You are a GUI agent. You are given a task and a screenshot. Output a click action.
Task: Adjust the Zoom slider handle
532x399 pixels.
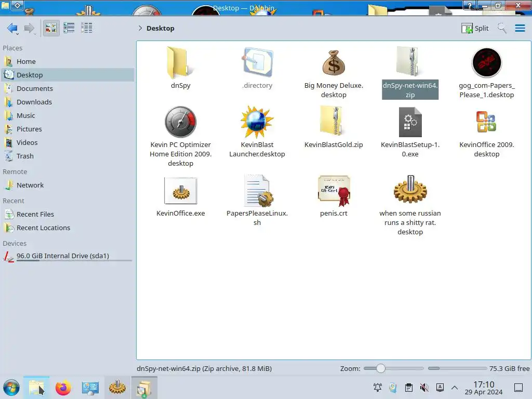click(381, 368)
